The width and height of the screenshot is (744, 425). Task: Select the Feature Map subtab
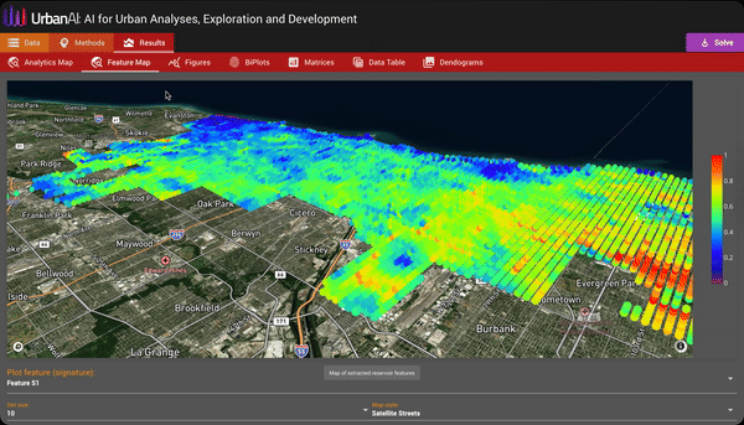pos(121,62)
